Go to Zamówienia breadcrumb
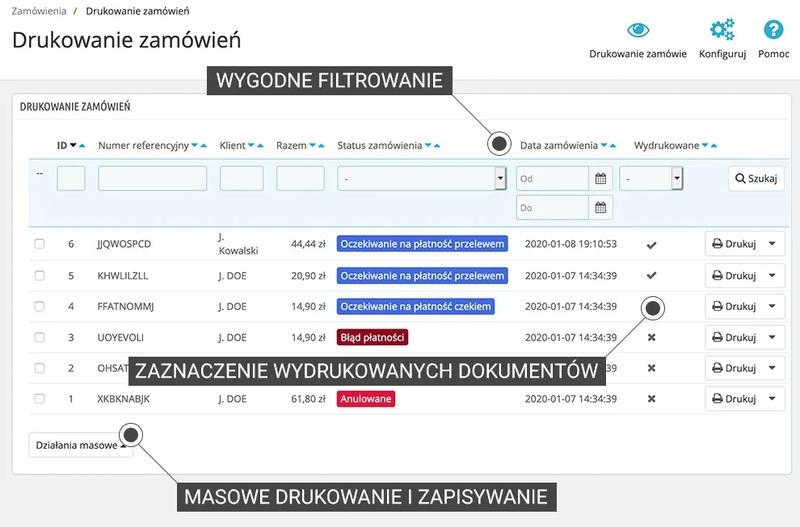This screenshot has height=527, width=800. [39, 11]
